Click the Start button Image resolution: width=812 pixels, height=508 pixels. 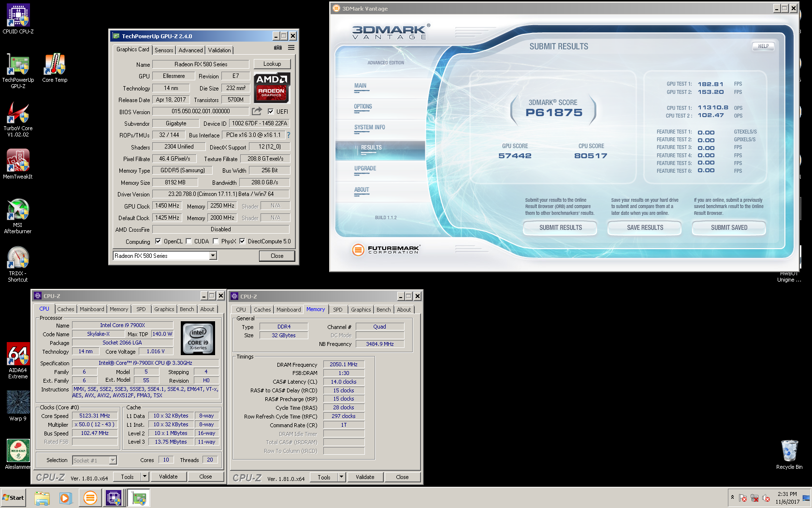pyautogui.click(x=14, y=498)
